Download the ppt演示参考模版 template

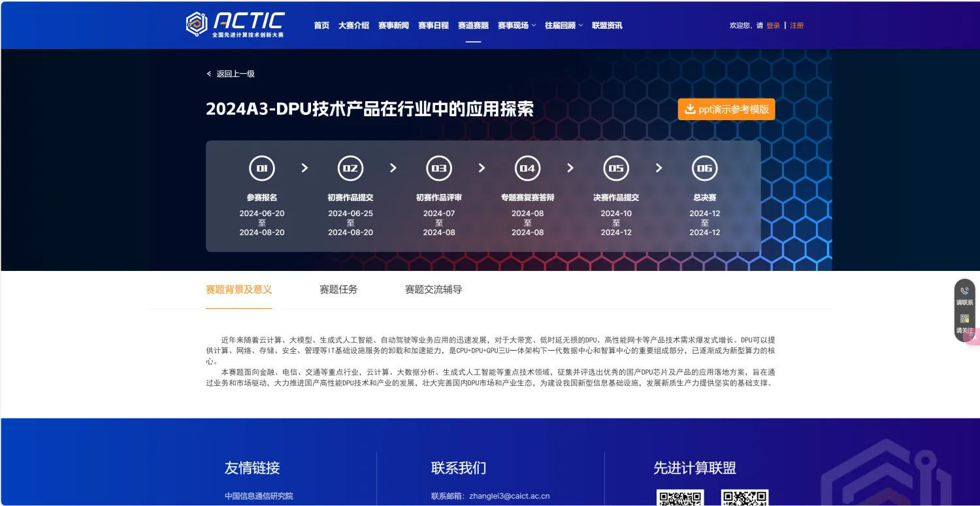[726, 109]
